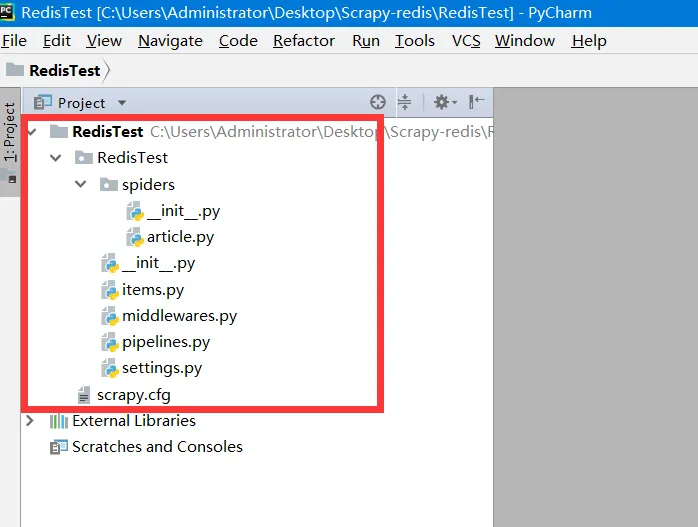Open the VCS menu
The image size is (698, 527).
(466, 41)
